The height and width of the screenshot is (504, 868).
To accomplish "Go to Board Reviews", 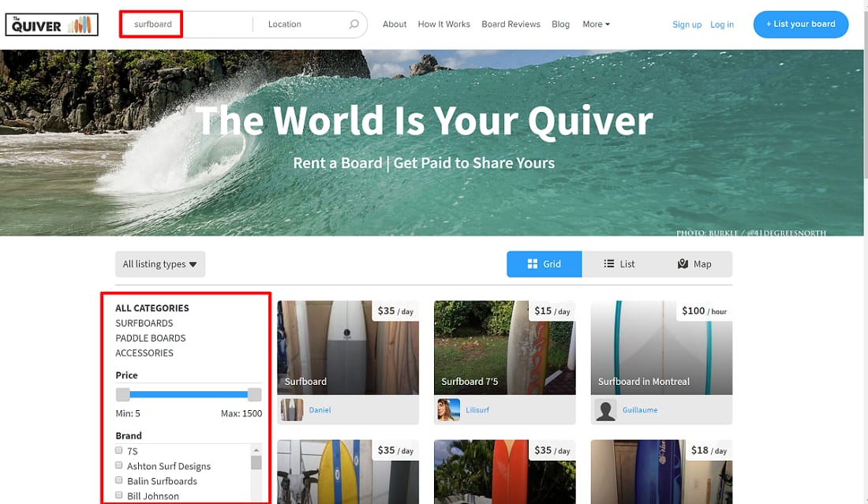I will tap(511, 24).
